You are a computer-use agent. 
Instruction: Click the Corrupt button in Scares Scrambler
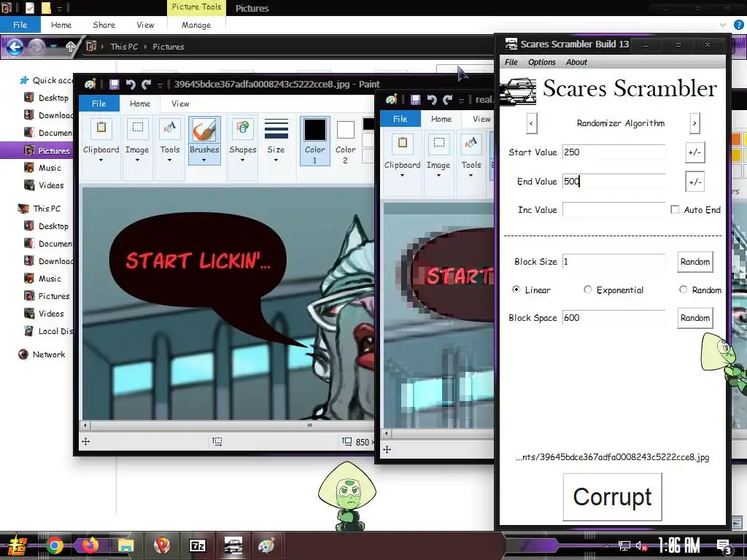(x=612, y=497)
